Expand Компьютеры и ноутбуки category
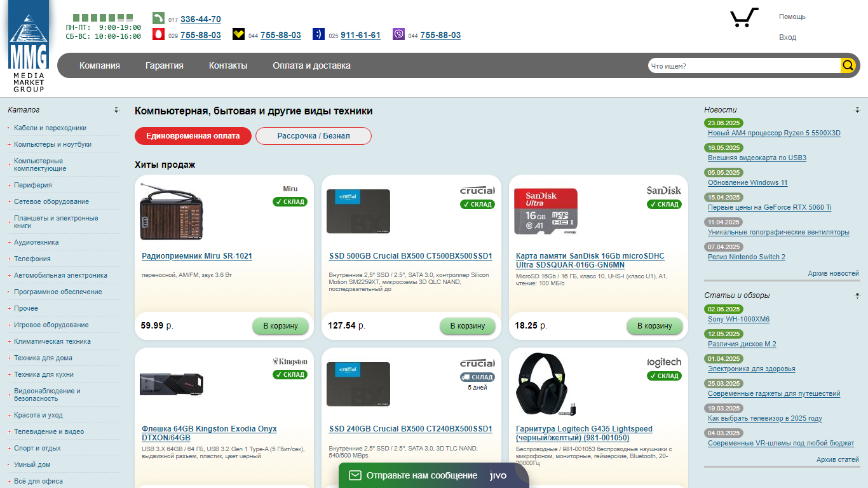Screen dimensions: 868x488 click(x=8, y=144)
